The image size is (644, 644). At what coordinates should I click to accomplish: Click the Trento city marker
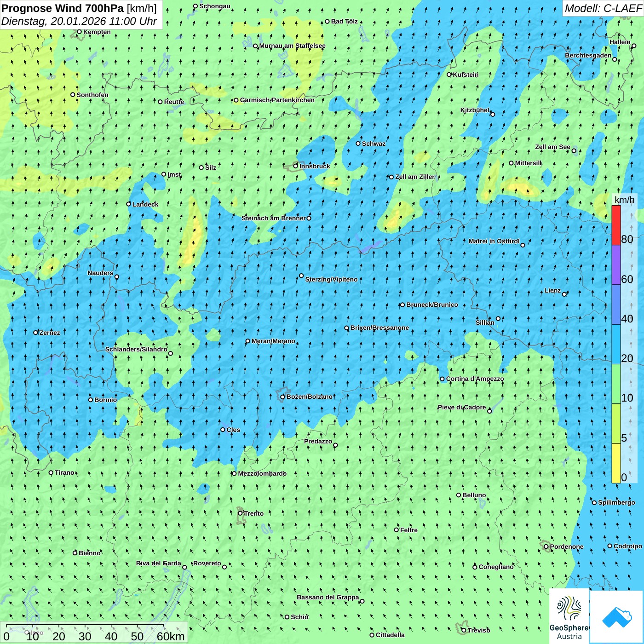click(x=240, y=513)
